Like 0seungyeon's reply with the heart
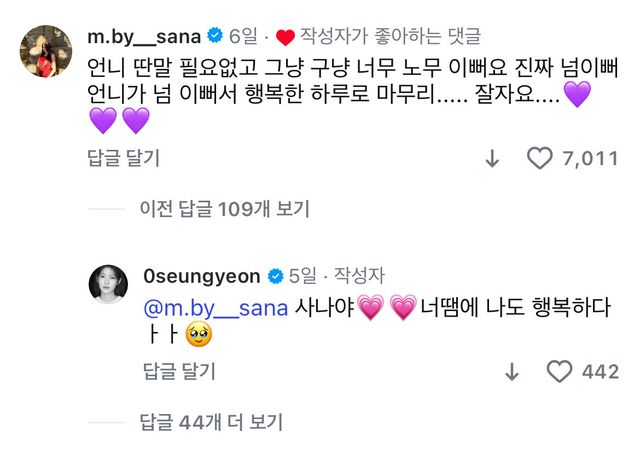Viewport: 640px width, 461px height. 560,371
